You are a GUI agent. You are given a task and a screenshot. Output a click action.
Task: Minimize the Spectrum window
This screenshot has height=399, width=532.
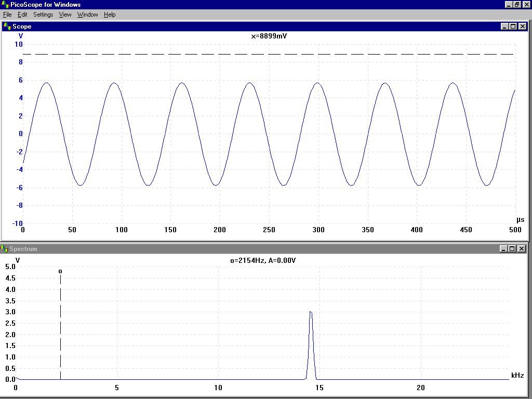click(504, 249)
